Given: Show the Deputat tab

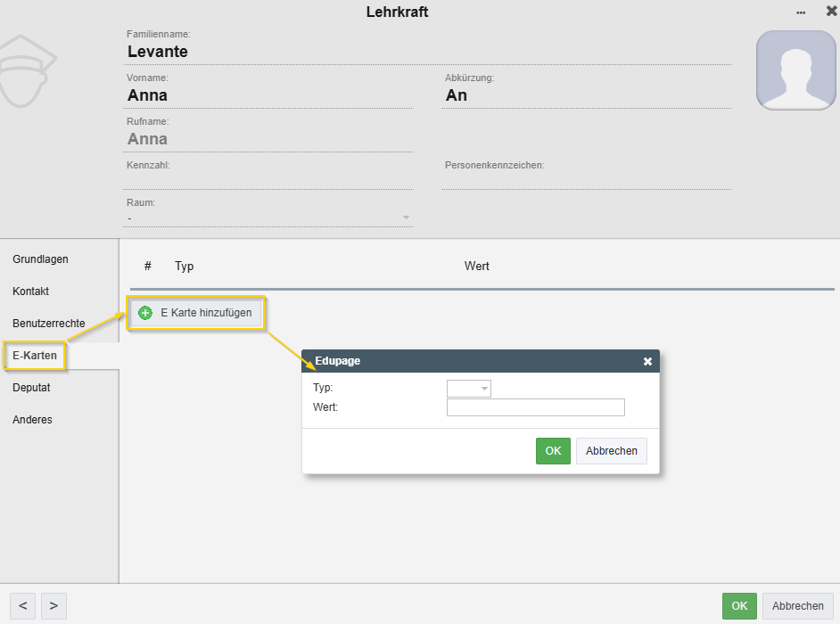Looking at the screenshot, I should point(31,388).
